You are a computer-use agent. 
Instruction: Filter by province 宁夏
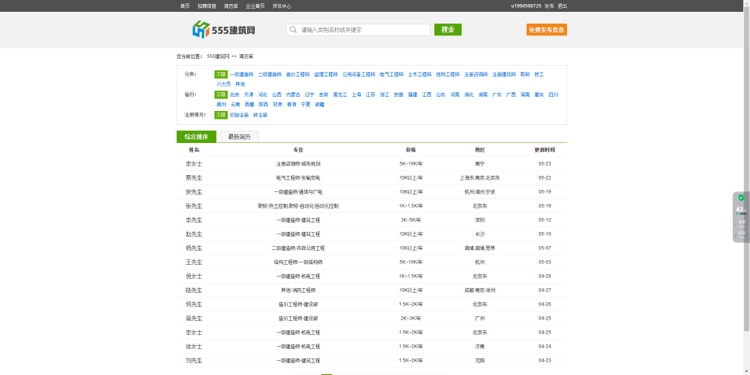coord(306,104)
